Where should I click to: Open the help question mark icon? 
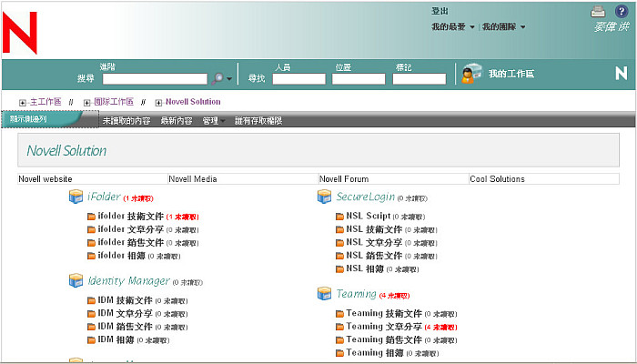click(x=622, y=11)
